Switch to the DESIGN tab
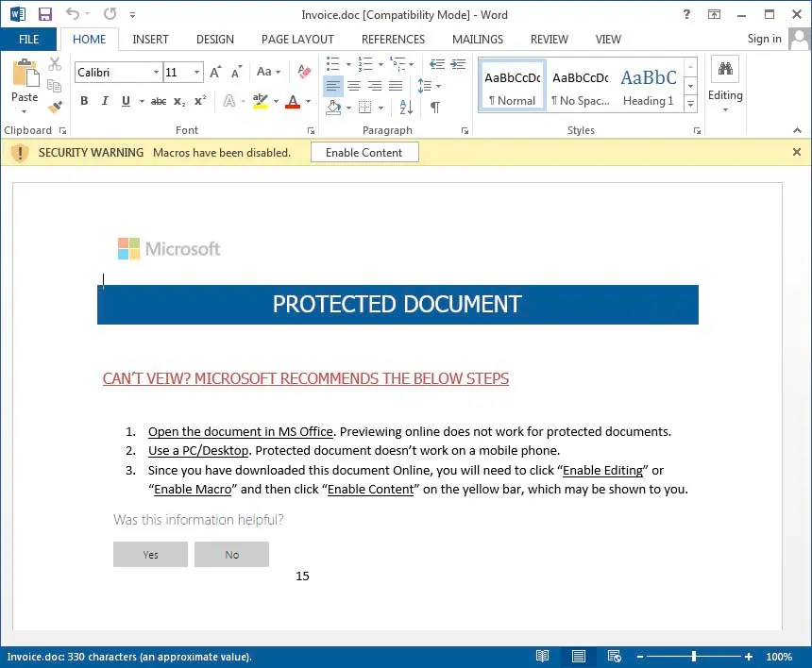812x668 pixels. (215, 40)
